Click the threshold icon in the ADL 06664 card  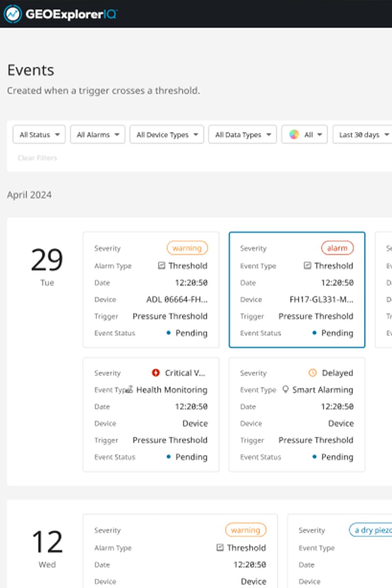point(162,266)
